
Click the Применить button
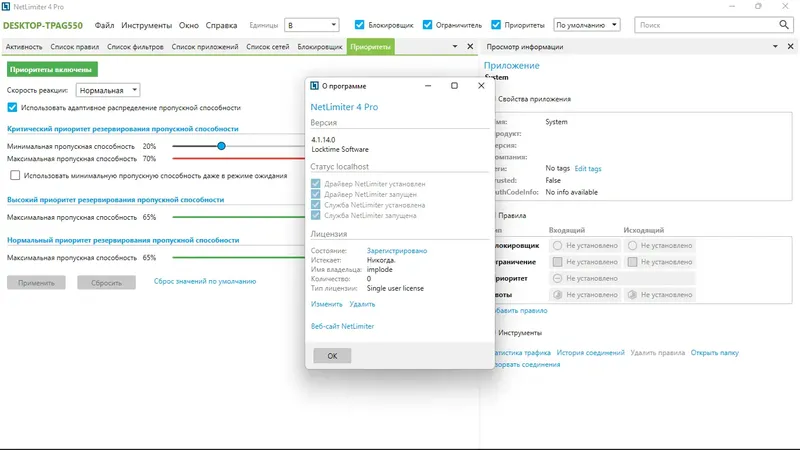(x=36, y=283)
